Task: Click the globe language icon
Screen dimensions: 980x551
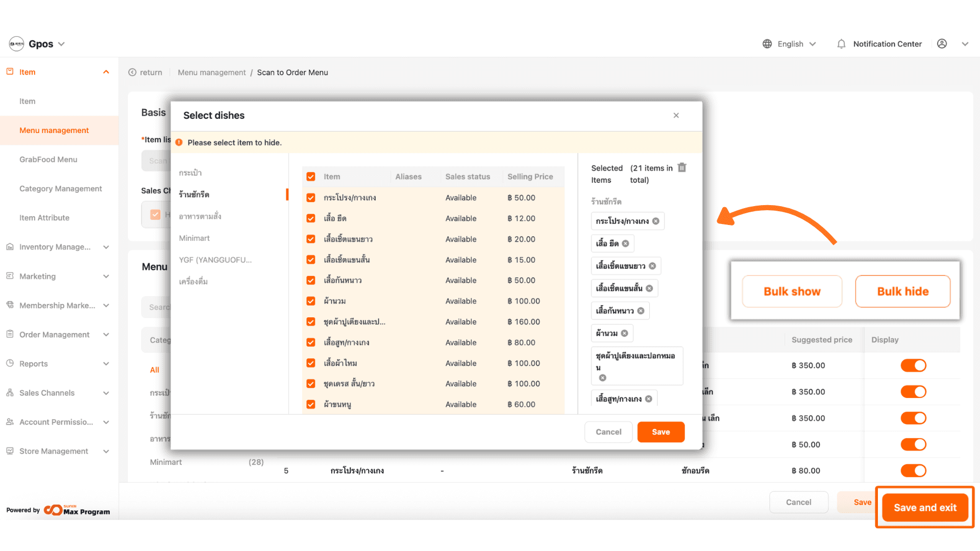Action: (767, 44)
